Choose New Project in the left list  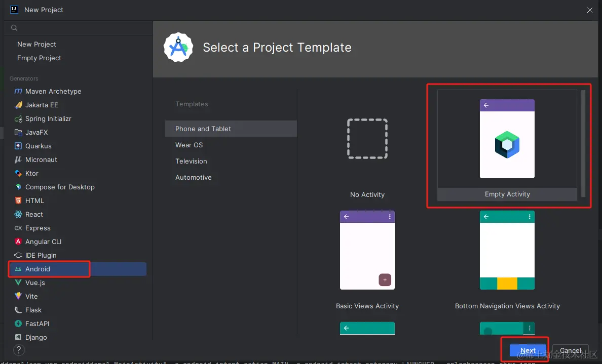pos(36,44)
